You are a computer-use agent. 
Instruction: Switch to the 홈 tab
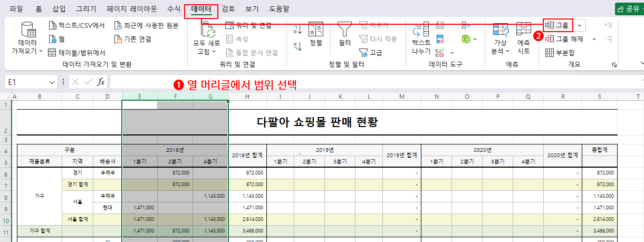pyautogui.click(x=39, y=9)
